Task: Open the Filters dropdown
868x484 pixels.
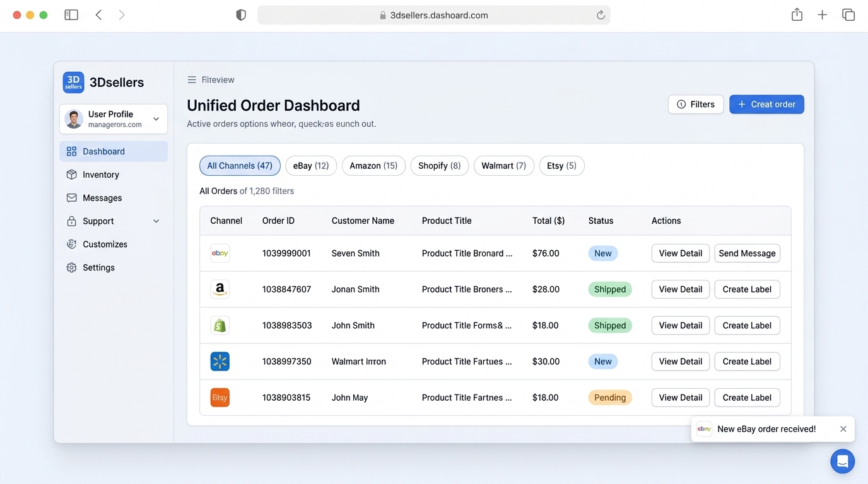Action: point(696,104)
